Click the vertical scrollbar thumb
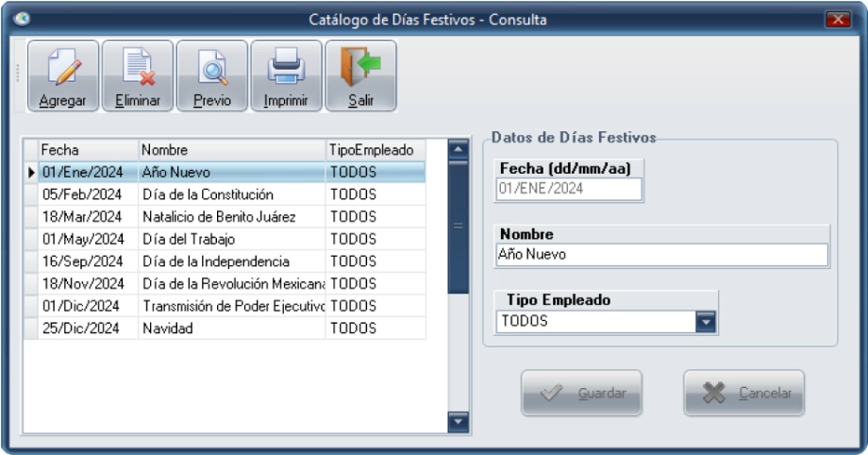The image size is (868, 455). point(457,227)
